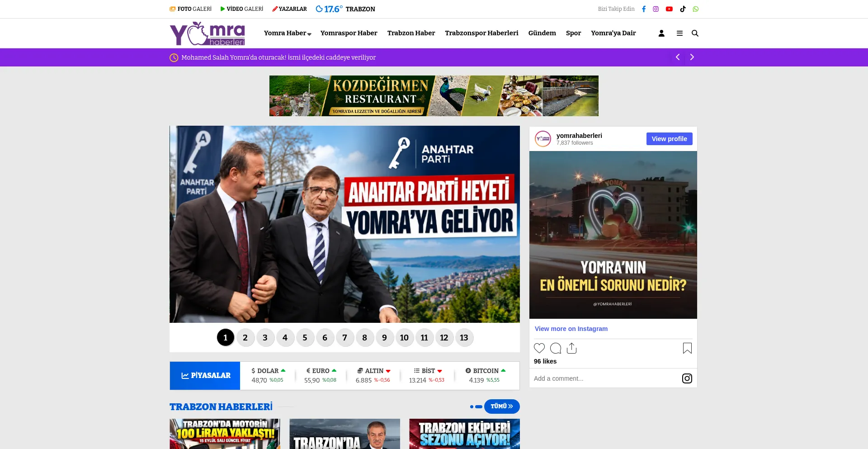Click View more on Instagram
Screen dimensions: 868x449
coord(571,329)
